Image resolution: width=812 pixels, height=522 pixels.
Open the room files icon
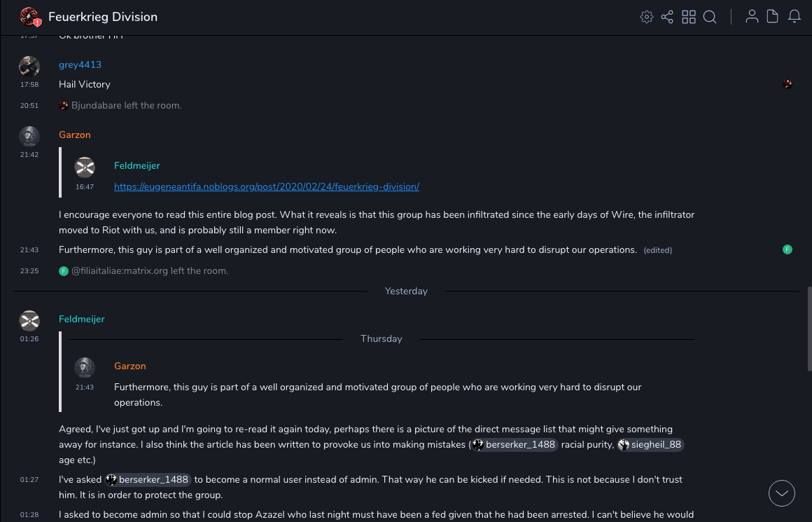coord(773,17)
